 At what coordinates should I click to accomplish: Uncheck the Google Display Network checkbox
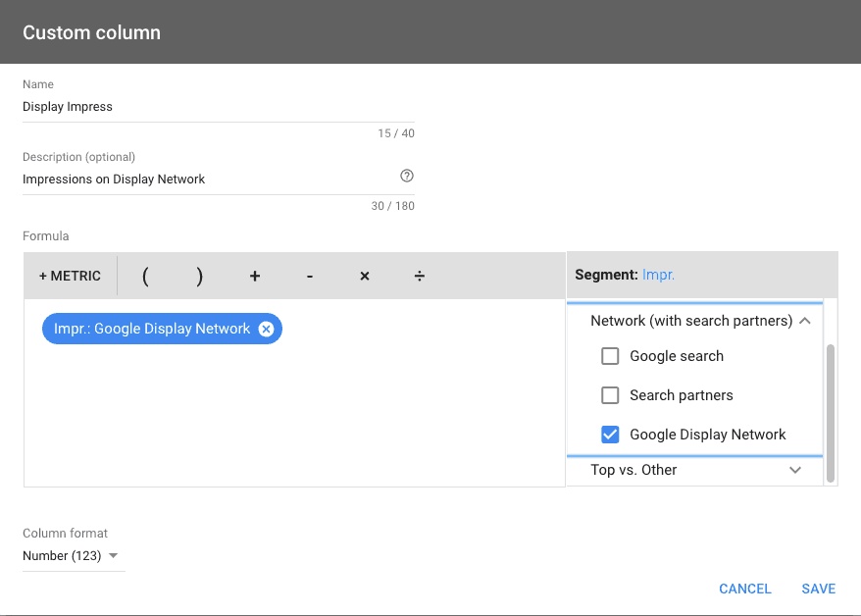coord(610,435)
